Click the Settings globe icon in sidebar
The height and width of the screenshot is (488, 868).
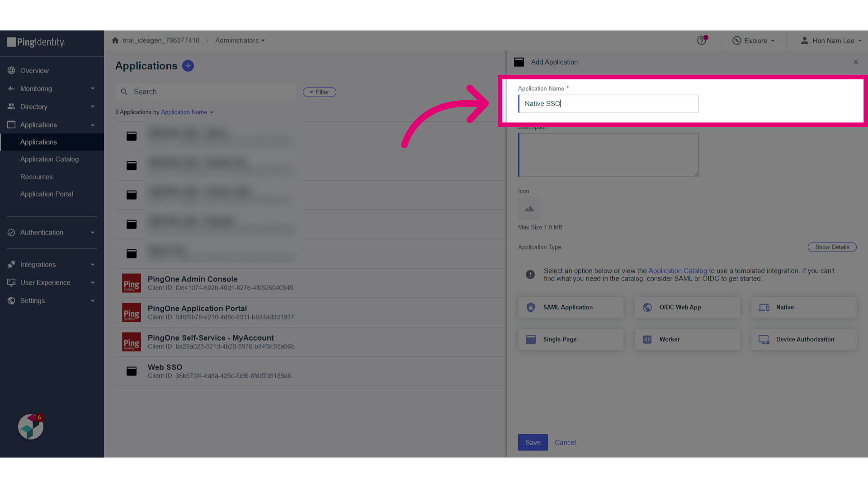11,300
